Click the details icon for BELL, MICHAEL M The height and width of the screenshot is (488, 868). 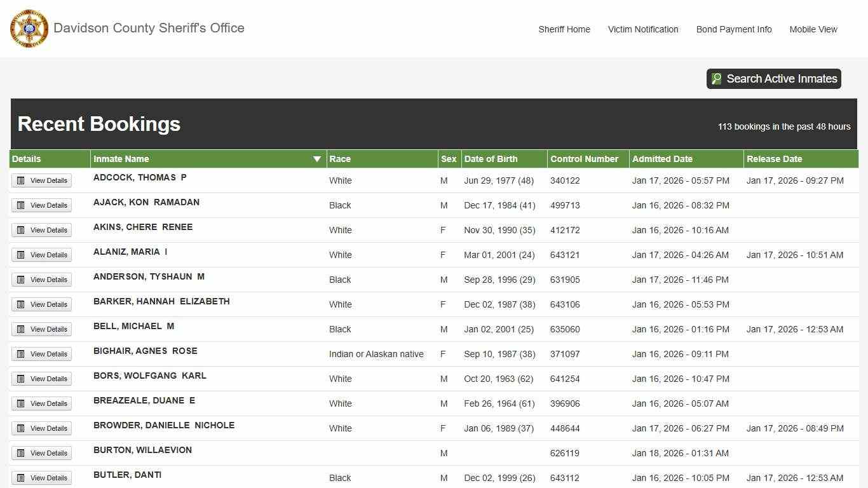21,329
